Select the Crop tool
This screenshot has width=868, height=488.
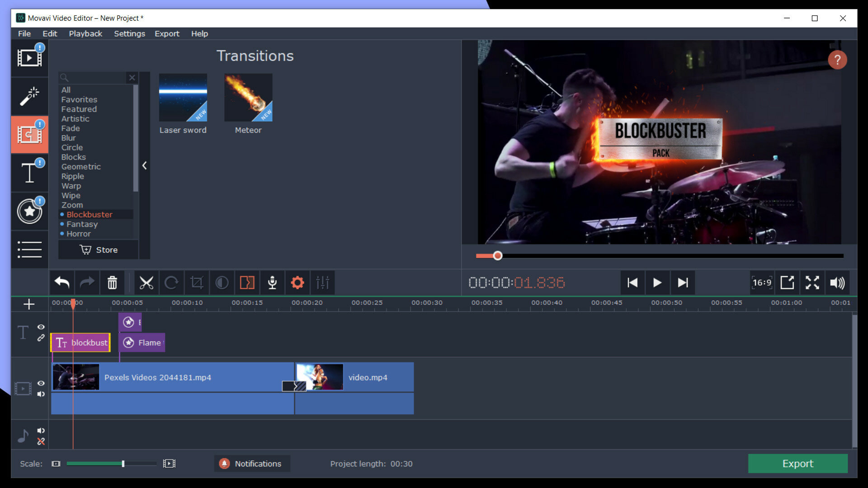coord(197,282)
